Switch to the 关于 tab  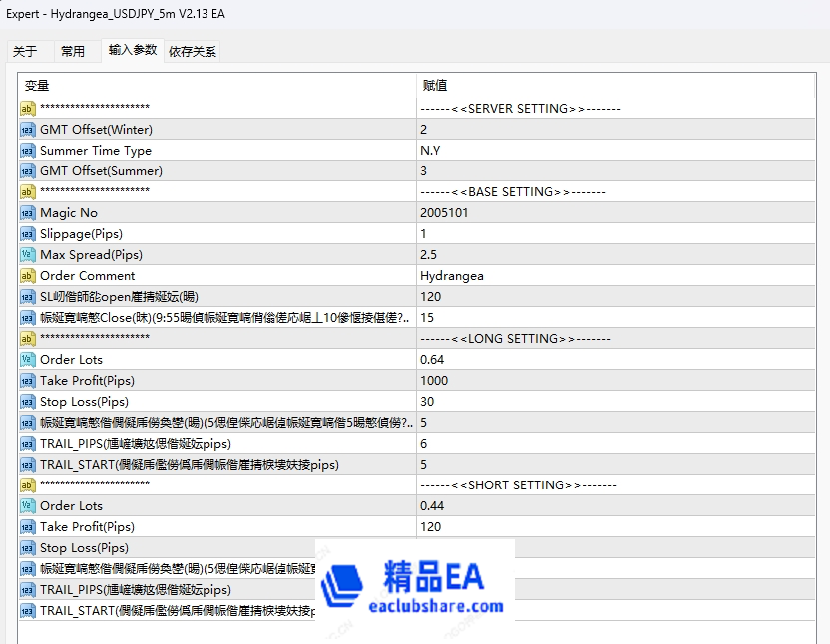(25, 51)
